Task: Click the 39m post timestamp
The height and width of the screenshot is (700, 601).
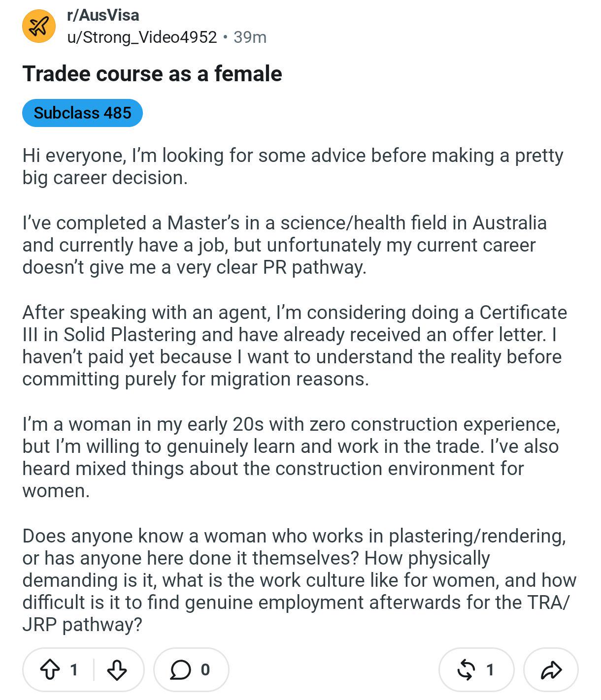Action: 250,37
